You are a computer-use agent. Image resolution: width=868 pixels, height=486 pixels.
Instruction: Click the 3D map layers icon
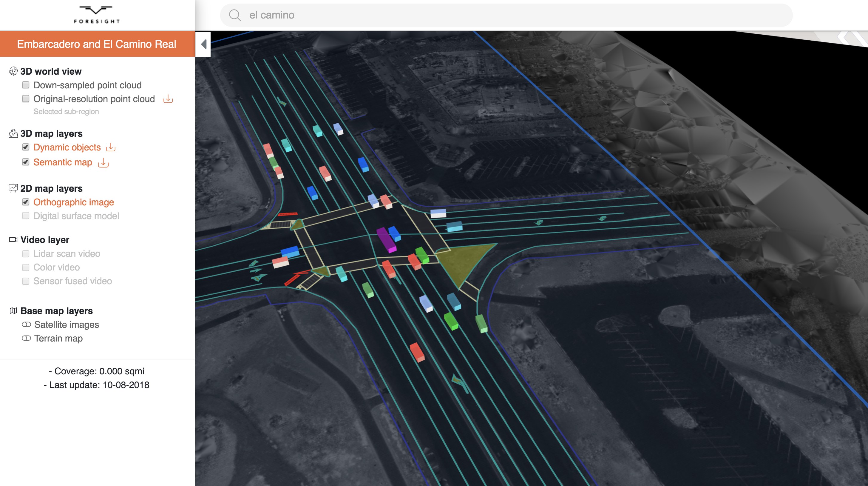click(13, 133)
